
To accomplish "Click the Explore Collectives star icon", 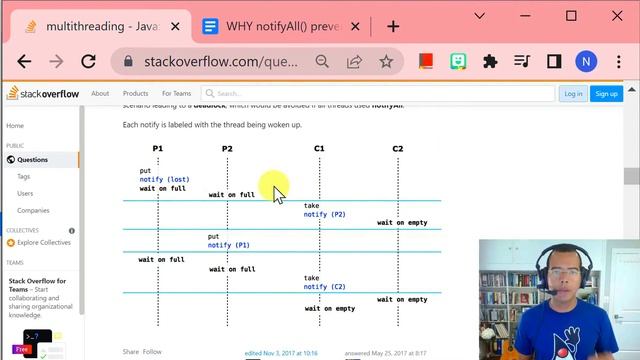I will click(11, 243).
